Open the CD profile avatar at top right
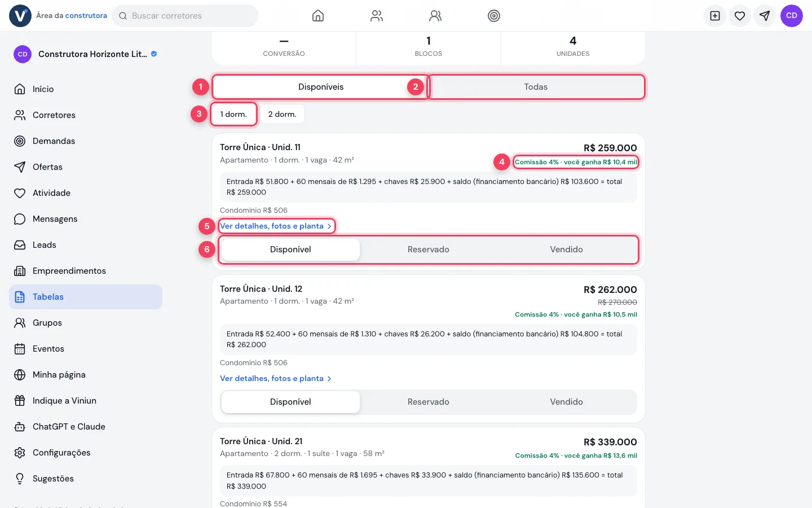 pos(792,16)
